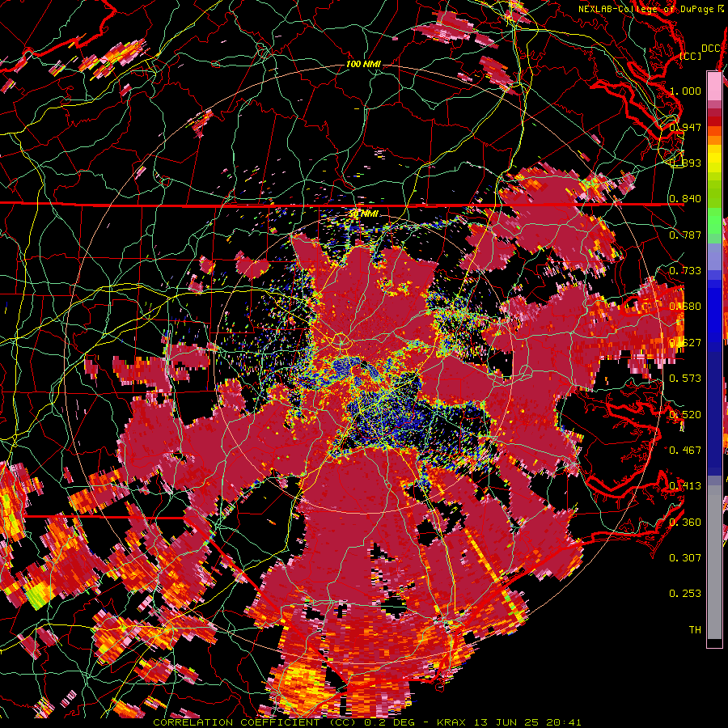Select the 0.467 scale value
Viewport: 728px width, 728px height.
685,451
